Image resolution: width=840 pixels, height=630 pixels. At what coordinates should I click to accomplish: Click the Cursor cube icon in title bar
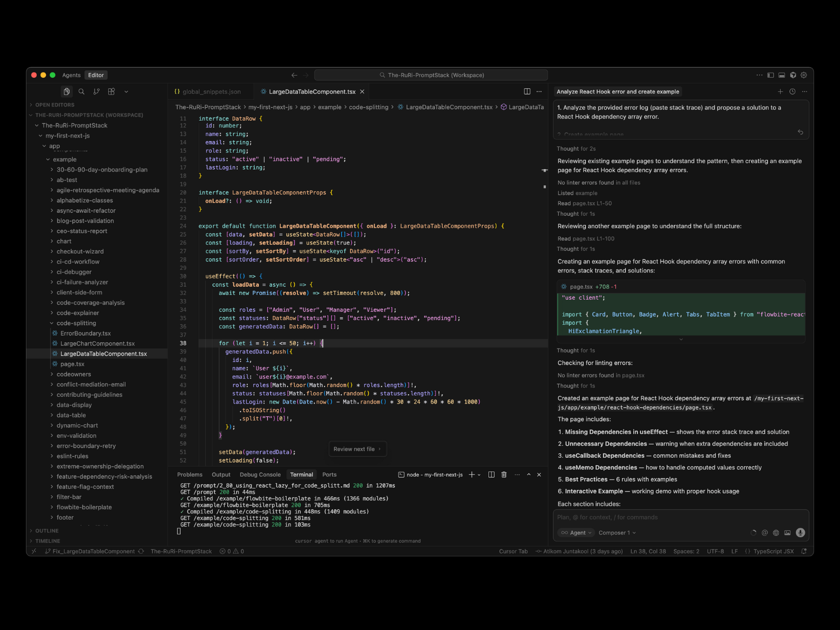(793, 75)
